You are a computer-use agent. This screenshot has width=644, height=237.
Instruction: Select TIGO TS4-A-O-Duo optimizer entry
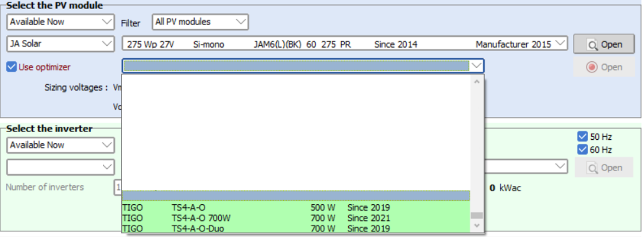[x=296, y=228]
